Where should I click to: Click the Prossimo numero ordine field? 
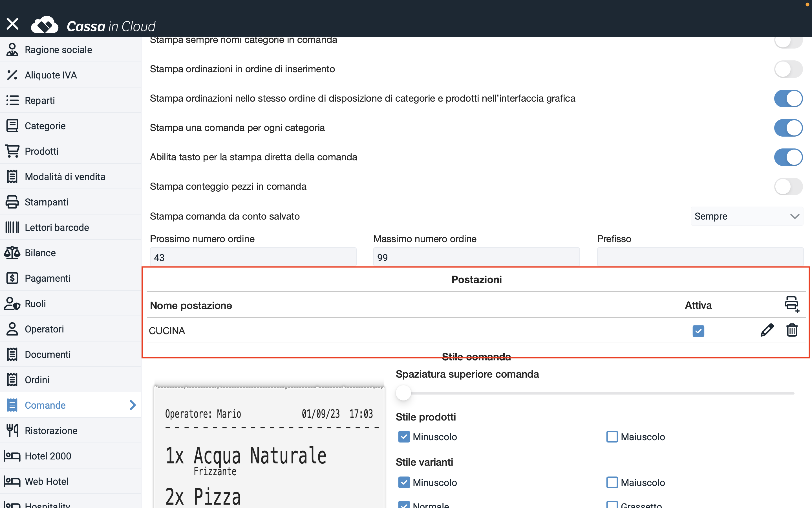[x=253, y=257]
